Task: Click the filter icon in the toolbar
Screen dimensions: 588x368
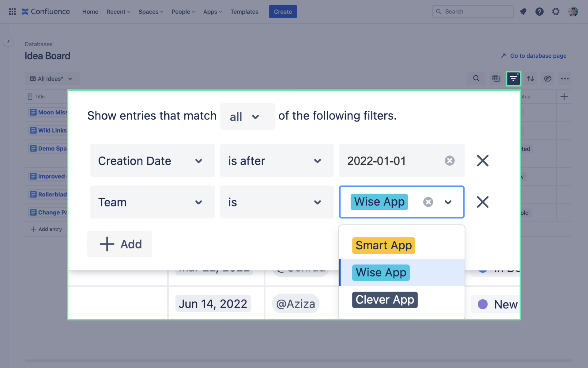Action: 513,79
